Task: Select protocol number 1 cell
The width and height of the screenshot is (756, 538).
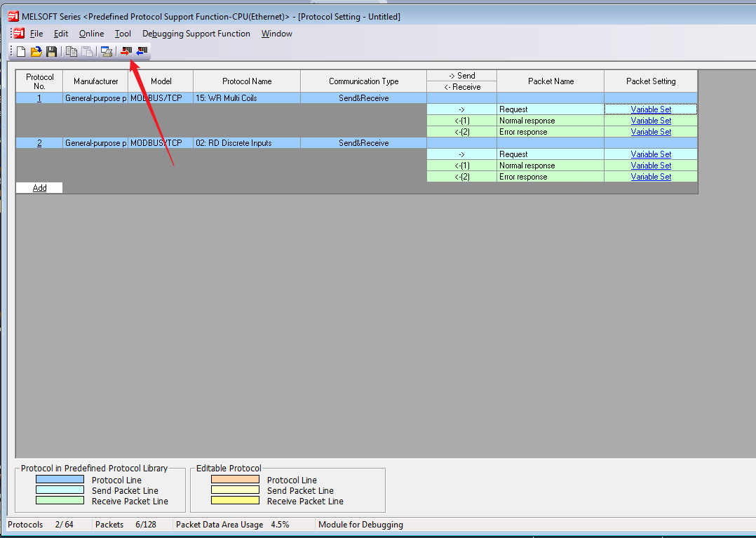Action: pos(39,98)
